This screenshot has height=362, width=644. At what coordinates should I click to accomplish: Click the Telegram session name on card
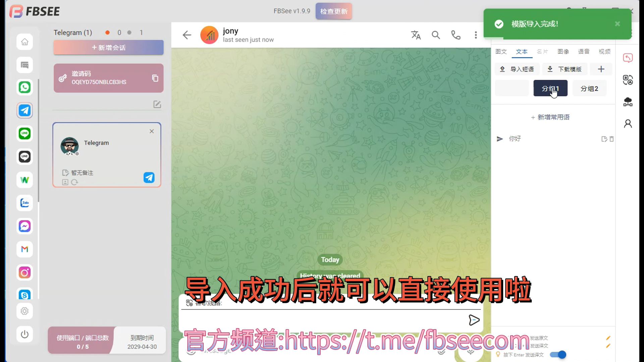tap(96, 143)
